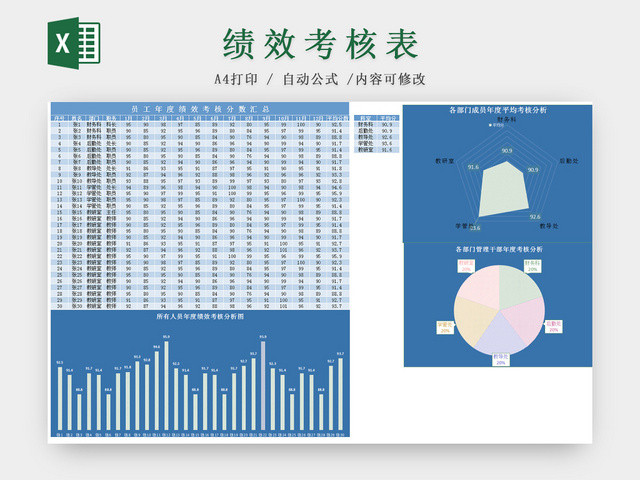Viewport: 640px width, 480px height.
Task: Click the subtitle text 自动公式
Action: coord(311,79)
